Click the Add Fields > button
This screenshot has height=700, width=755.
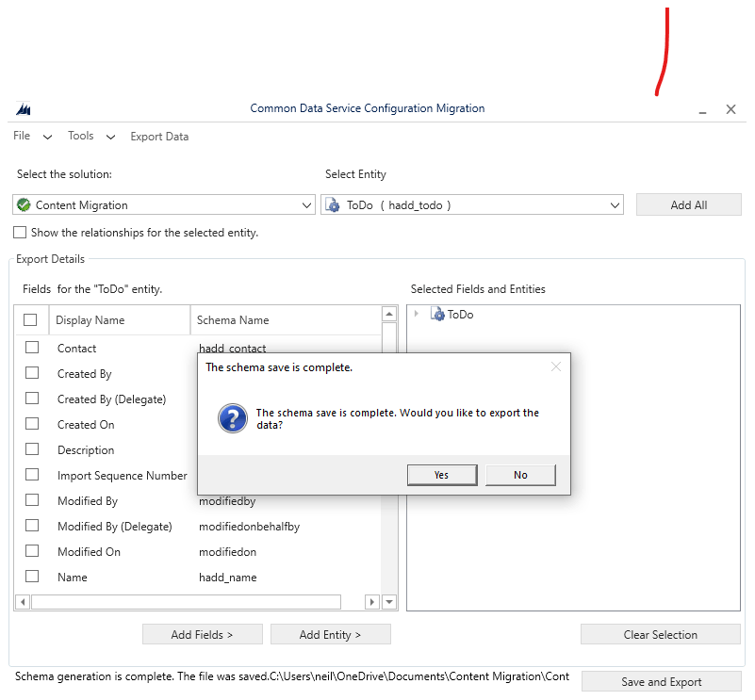[x=203, y=635]
